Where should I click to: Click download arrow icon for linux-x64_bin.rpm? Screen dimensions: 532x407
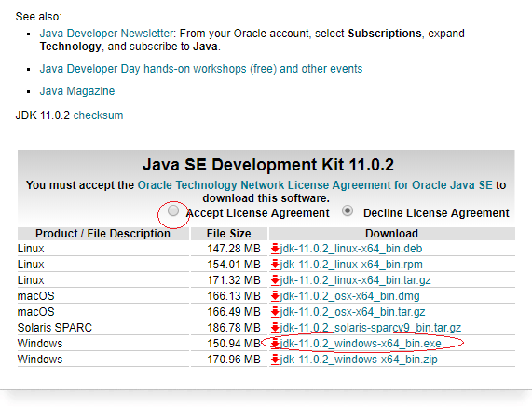click(x=275, y=265)
